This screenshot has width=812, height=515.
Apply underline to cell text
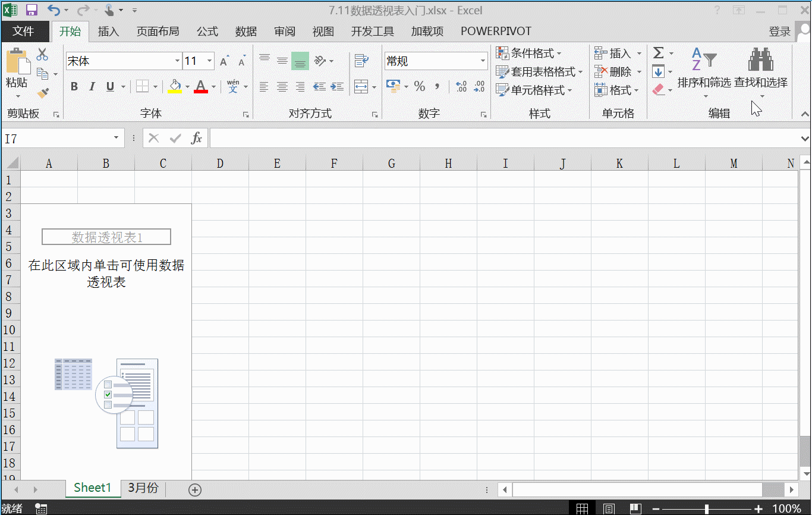pos(111,86)
